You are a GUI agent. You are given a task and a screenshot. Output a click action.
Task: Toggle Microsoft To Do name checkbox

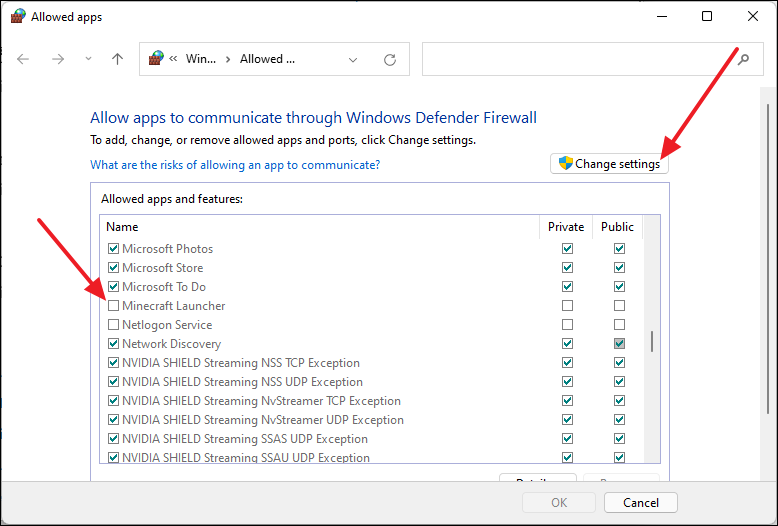coord(113,286)
